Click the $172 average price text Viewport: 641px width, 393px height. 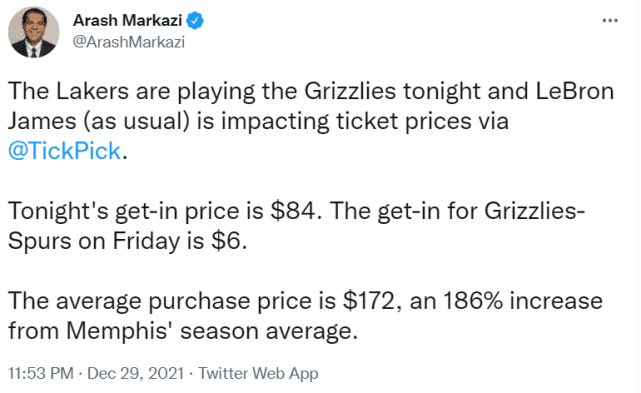coord(368,301)
